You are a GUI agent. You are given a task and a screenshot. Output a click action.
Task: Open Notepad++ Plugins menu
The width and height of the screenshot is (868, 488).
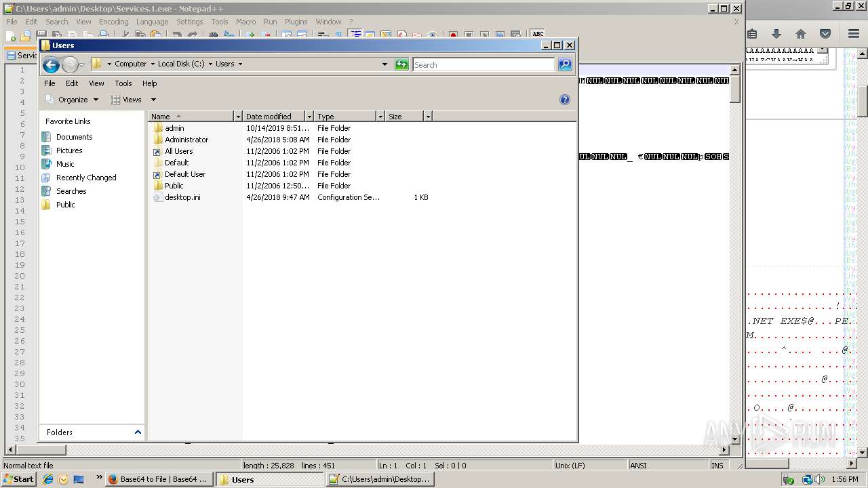point(296,22)
